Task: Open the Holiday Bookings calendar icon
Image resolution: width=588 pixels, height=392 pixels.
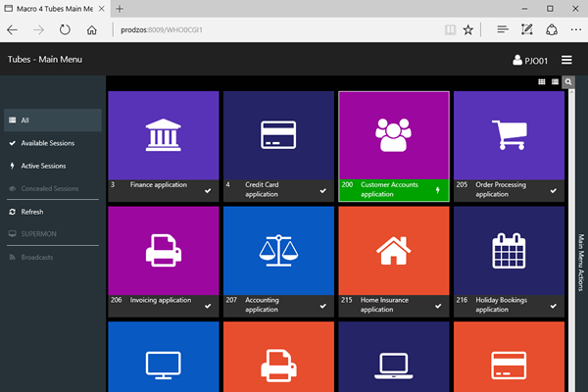Action: [509, 251]
